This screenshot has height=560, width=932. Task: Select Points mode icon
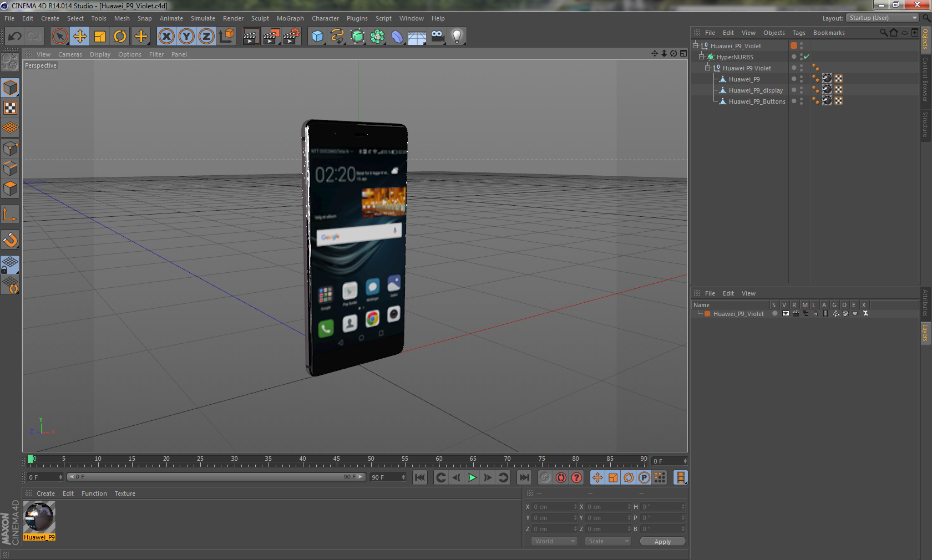10,149
